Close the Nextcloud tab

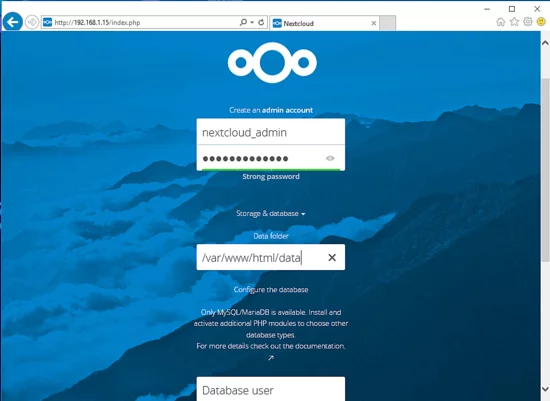pyautogui.click(x=374, y=23)
